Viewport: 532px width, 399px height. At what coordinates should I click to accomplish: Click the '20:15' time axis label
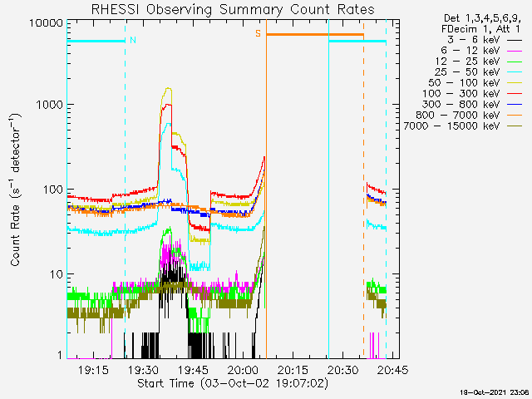click(293, 370)
